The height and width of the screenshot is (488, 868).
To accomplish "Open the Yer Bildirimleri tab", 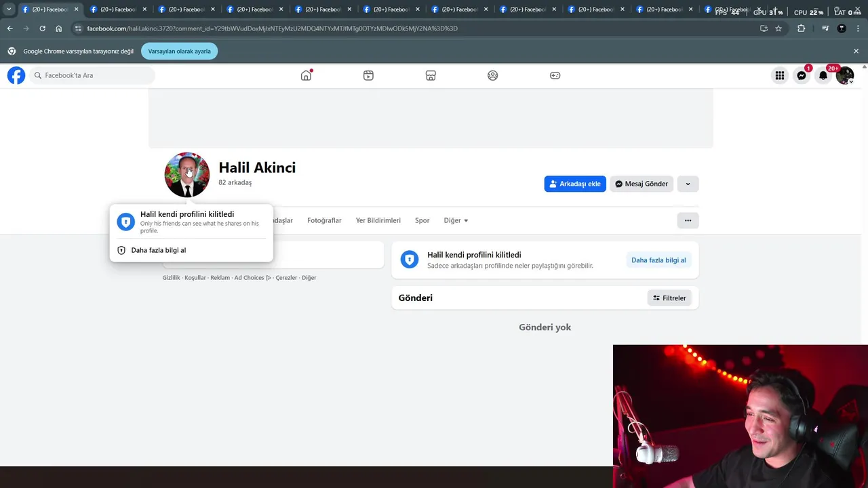I will coord(378,220).
